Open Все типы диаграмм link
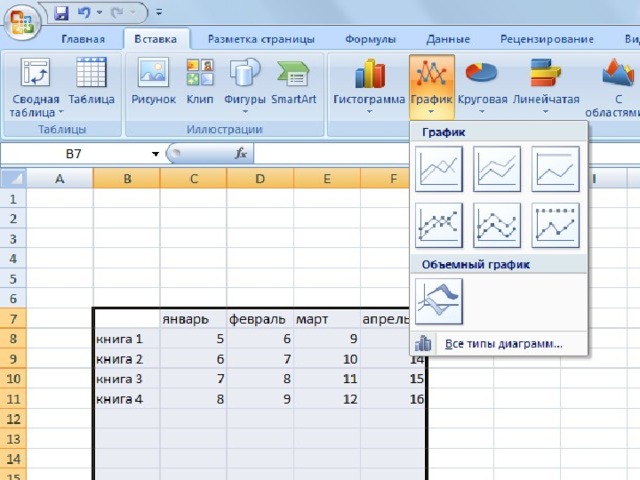The image size is (640, 480). [503, 344]
